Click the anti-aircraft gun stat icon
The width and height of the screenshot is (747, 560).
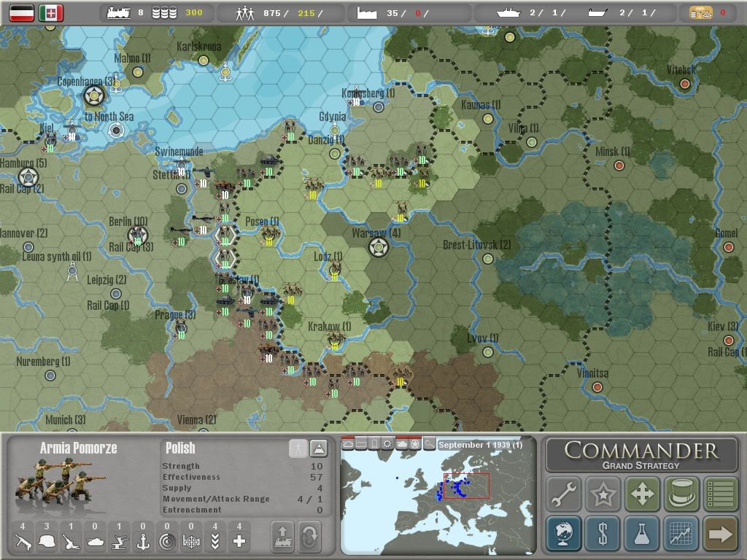pos(119,541)
